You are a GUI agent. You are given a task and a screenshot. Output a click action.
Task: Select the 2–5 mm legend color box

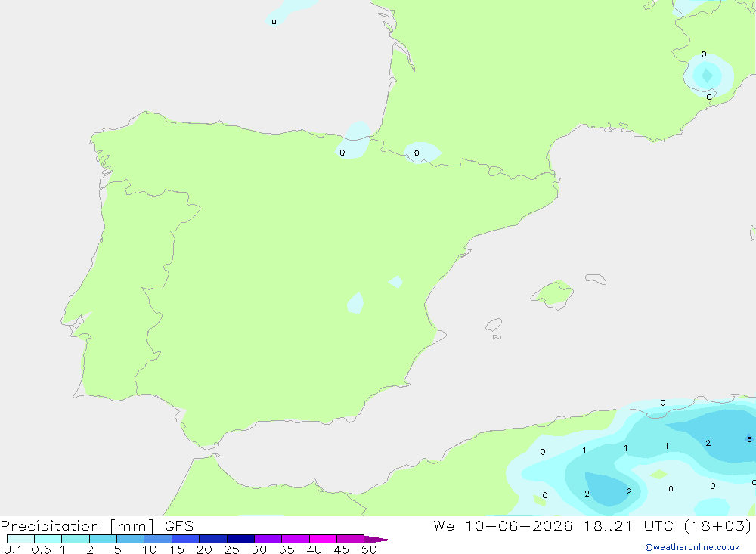pyautogui.click(x=103, y=539)
